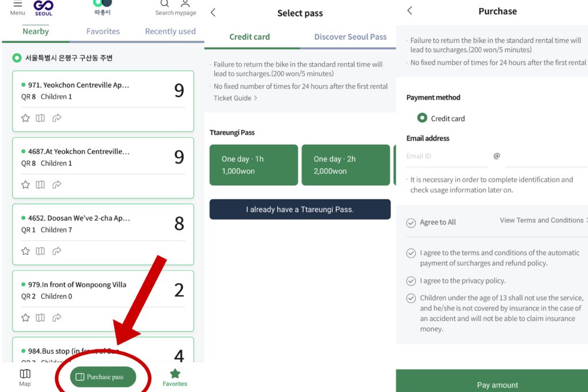Focus the Email ID input field
The width and height of the screenshot is (588, 392).
click(x=447, y=156)
